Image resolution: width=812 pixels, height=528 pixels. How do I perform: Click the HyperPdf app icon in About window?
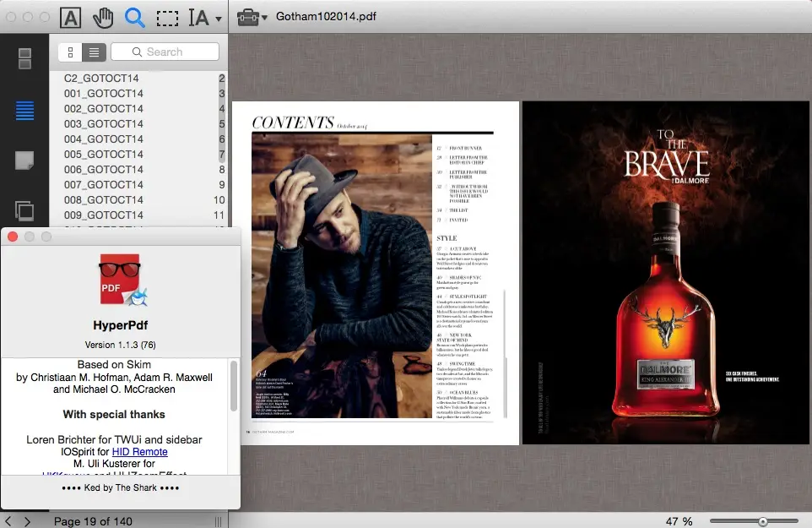(x=122, y=280)
